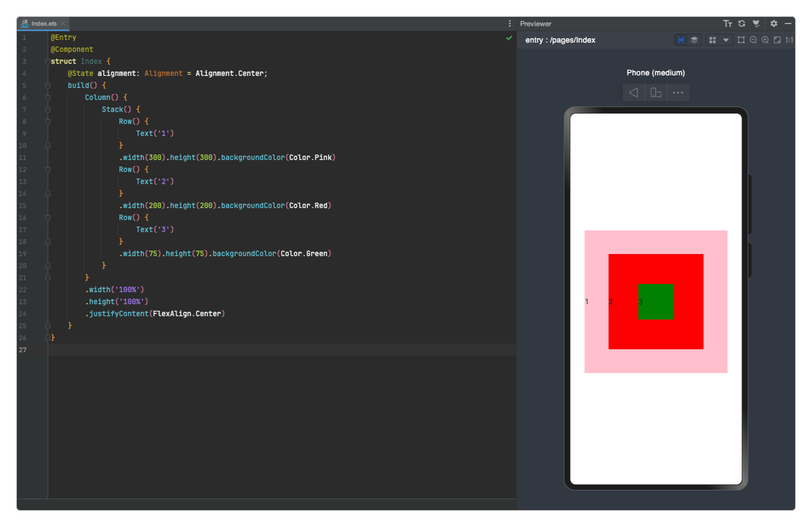Click the 'entry : /pages/Index' path label

(x=560, y=40)
